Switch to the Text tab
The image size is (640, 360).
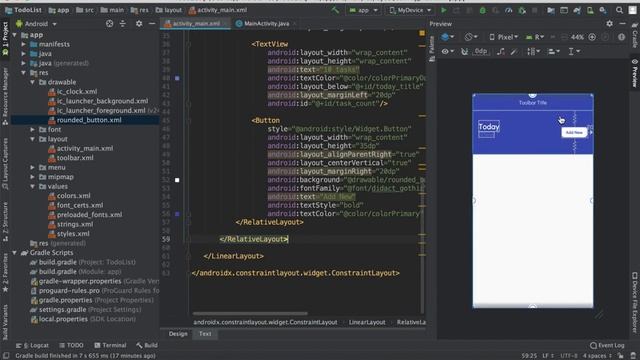205,334
